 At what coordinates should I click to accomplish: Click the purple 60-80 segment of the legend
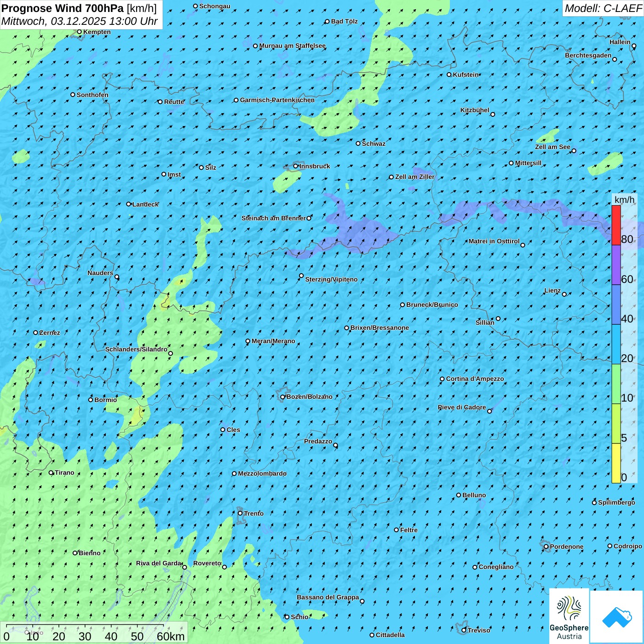(x=616, y=265)
